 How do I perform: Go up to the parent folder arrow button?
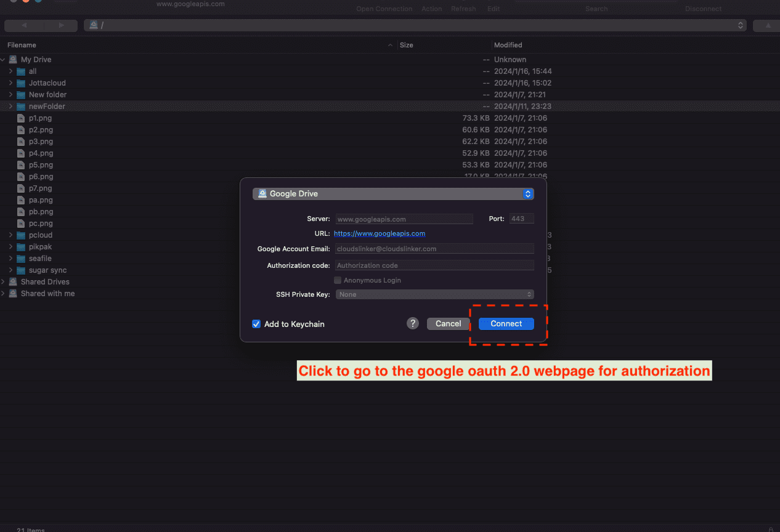coord(768,25)
